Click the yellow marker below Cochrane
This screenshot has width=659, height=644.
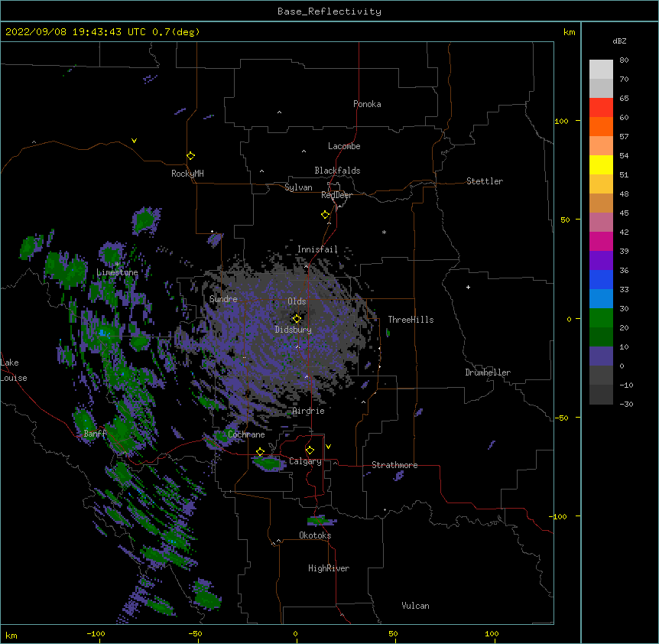(x=260, y=452)
